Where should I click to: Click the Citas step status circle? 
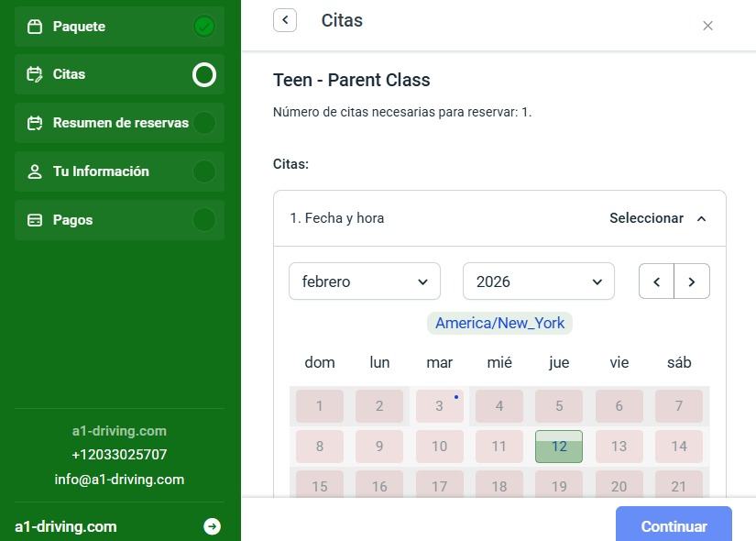click(x=204, y=74)
